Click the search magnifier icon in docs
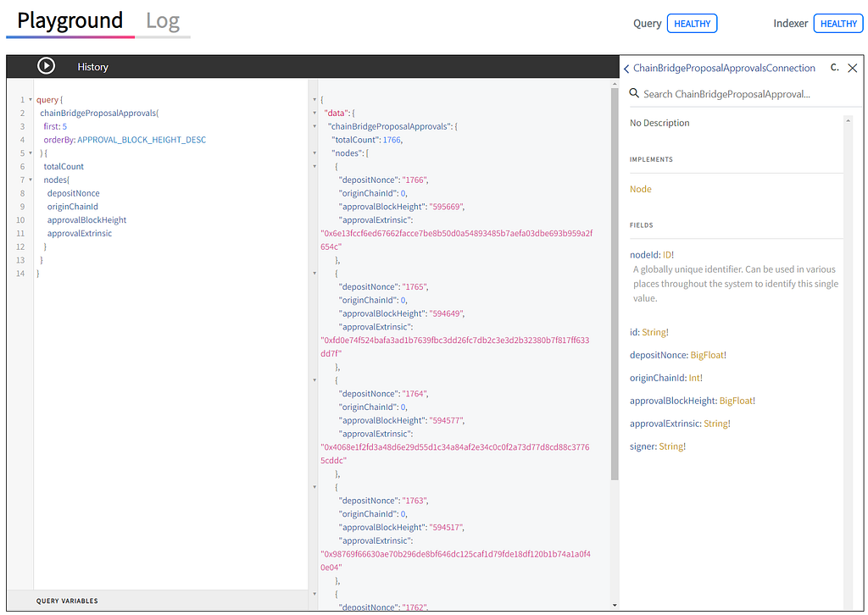 [634, 93]
